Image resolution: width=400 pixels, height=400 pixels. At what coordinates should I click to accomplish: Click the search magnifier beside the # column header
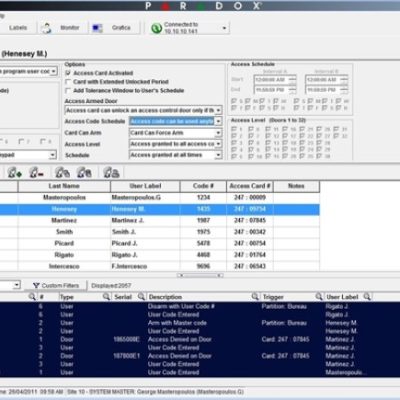point(32,296)
